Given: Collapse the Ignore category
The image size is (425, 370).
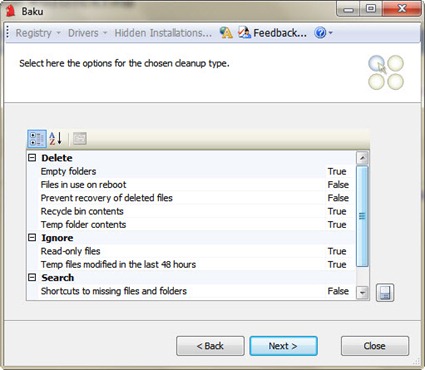Looking at the screenshot, I should (32, 238).
